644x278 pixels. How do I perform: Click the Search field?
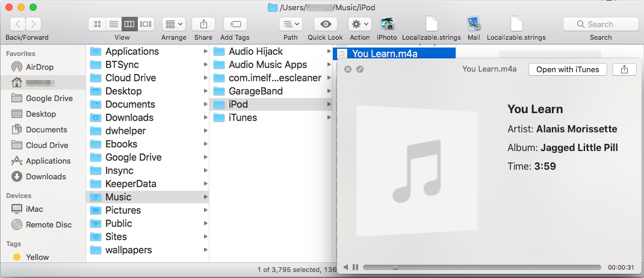[601, 24]
